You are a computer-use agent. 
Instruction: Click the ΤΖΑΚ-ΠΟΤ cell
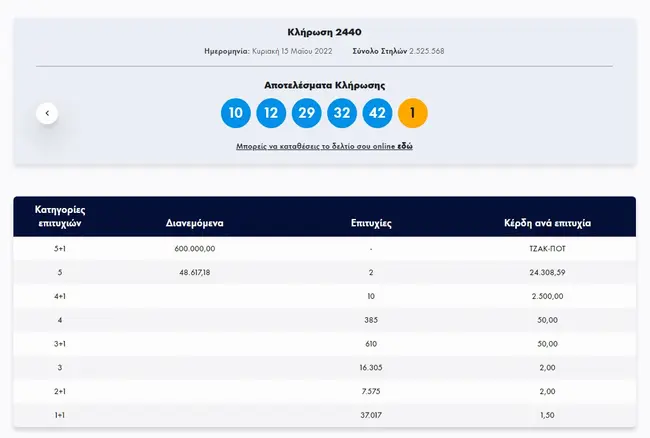pyautogui.click(x=547, y=249)
